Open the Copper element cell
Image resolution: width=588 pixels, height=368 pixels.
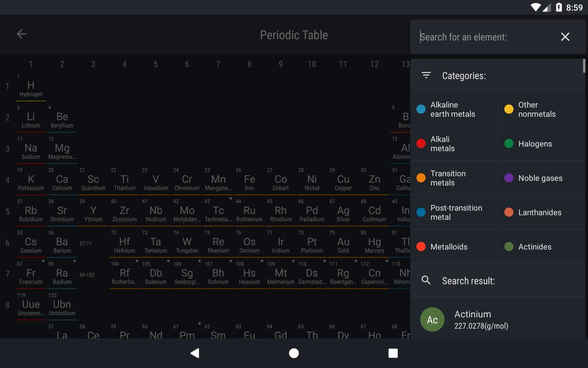[343, 181]
